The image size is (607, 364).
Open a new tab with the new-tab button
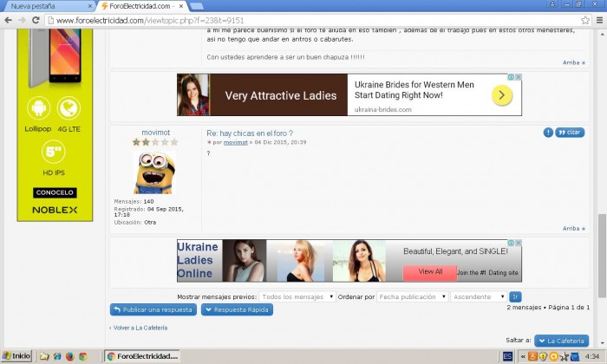click(x=197, y=6)
